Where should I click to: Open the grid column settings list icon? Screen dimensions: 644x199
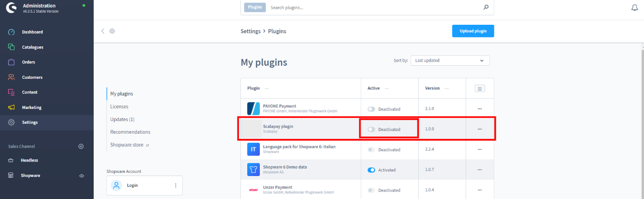(480, 89)
